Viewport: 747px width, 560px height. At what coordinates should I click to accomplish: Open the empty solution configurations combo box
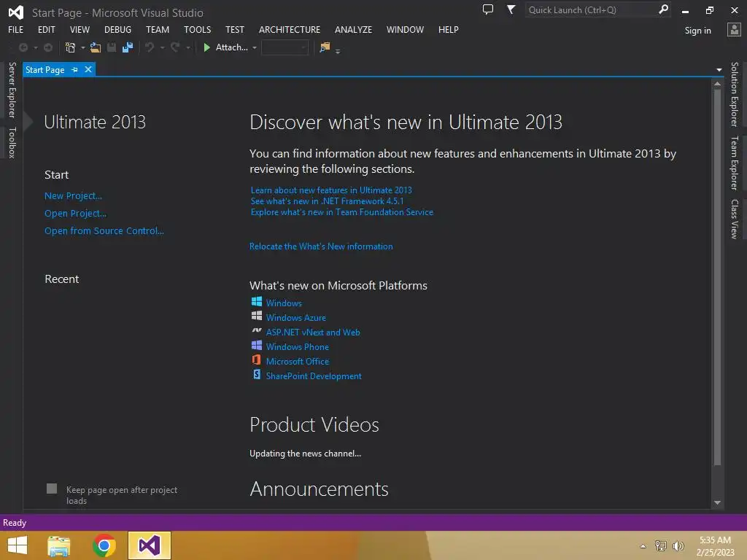(x=285, y=47)
